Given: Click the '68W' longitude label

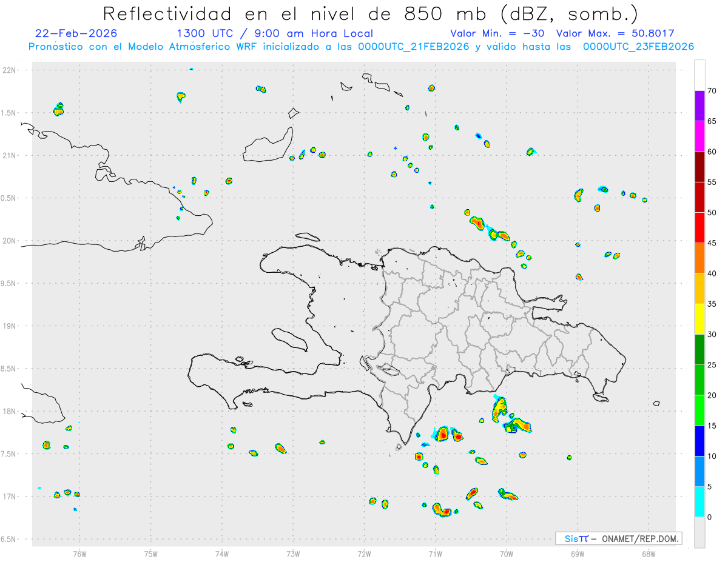Looking at the screenshot, I should click(648, 553).
